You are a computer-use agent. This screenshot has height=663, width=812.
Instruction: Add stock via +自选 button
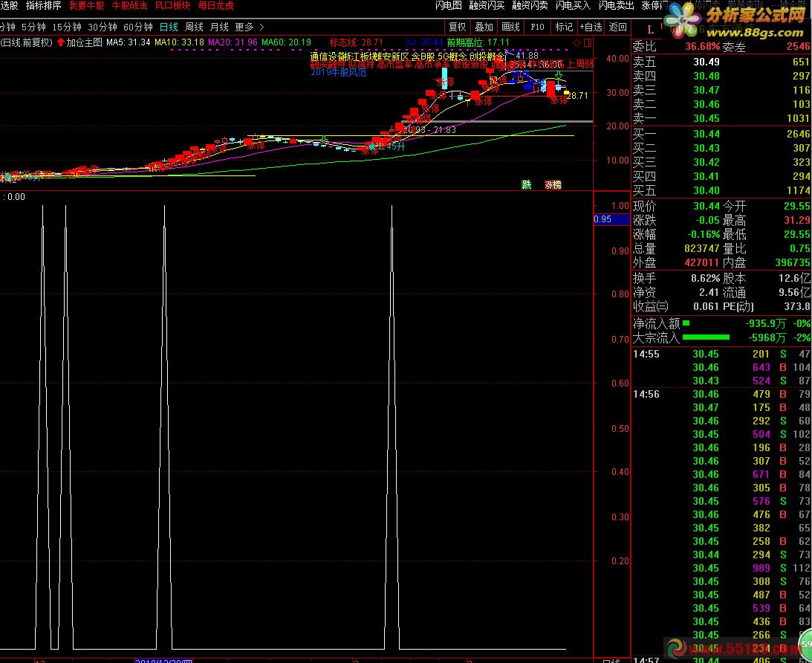click(591, 27)
